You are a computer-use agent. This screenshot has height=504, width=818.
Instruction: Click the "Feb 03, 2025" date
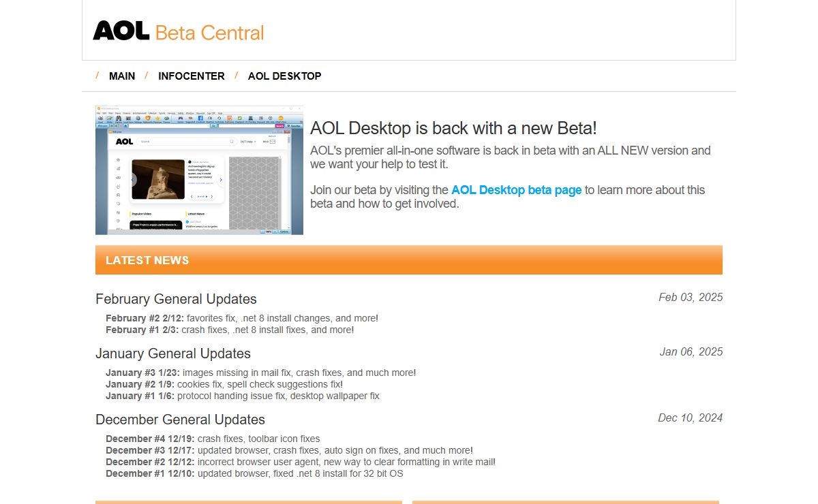(691, 298)
